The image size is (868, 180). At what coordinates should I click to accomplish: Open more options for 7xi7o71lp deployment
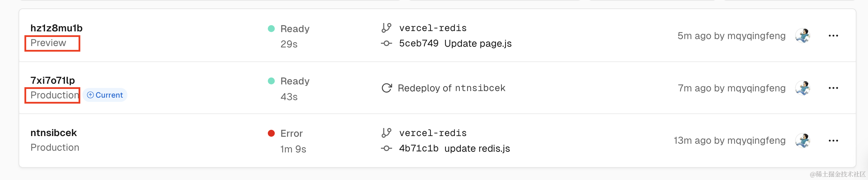point(833,88)
